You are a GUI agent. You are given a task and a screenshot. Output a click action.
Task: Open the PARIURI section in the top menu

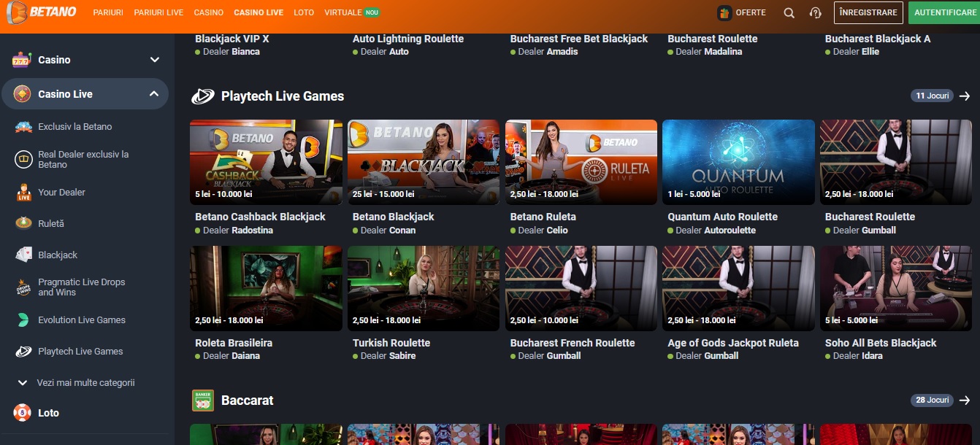click(108, 13)
